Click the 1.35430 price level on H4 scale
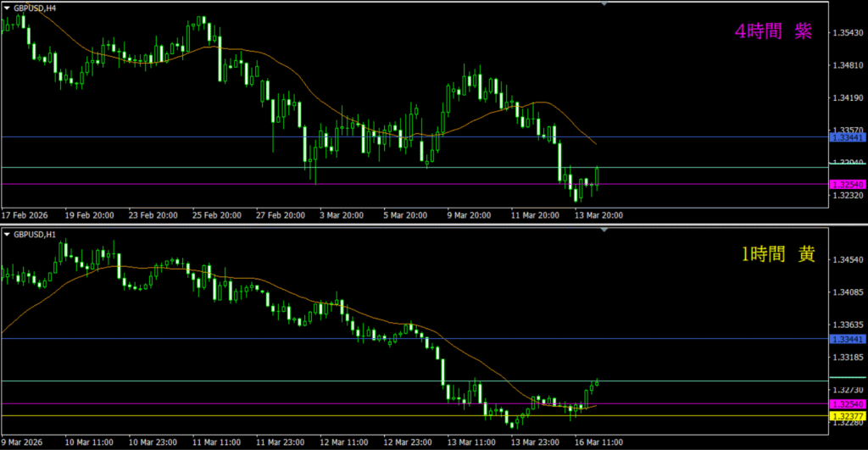This screenshot has width=868, height=450. click(x=848, y=33)
